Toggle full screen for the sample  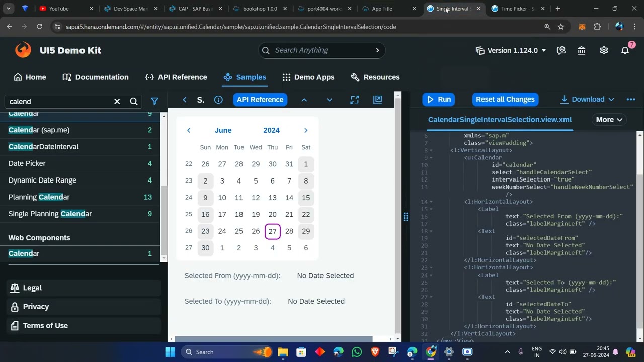tap(355, 100)
